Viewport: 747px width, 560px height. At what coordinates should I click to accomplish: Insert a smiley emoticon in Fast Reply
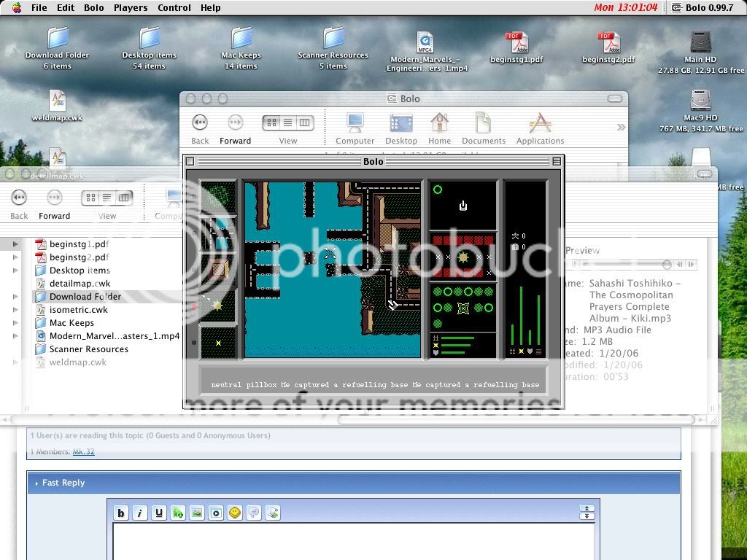tap(234, 513)
